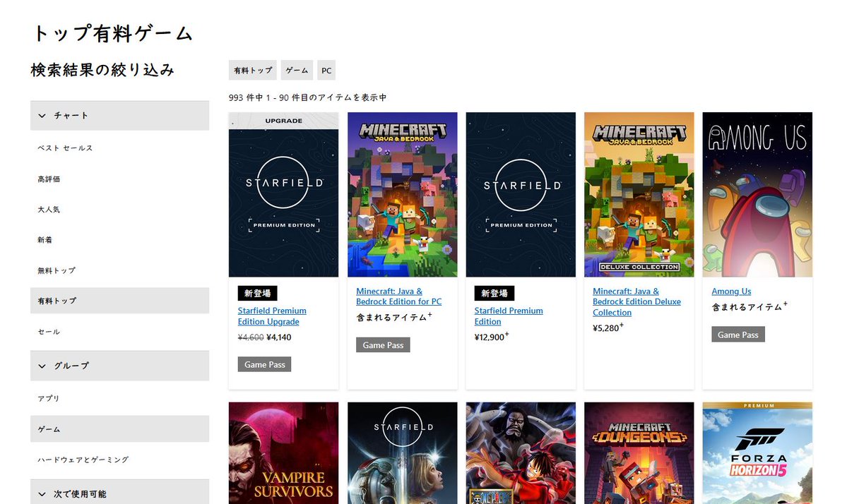847x504 pixels.
Task: Click Minecraft Deluxe Collection cover art
Action: (x=639, y=195)
